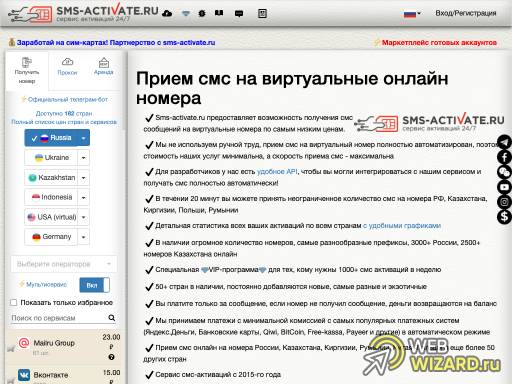Select Germany country button
Viewport: 512px width, 384px height.
[x=51, y=237]
